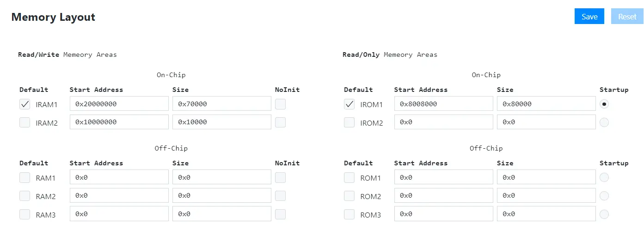Enable the RAM1 default checkbox
The height and width of the screenshot is (230, 644).
[x=25, y=178]
